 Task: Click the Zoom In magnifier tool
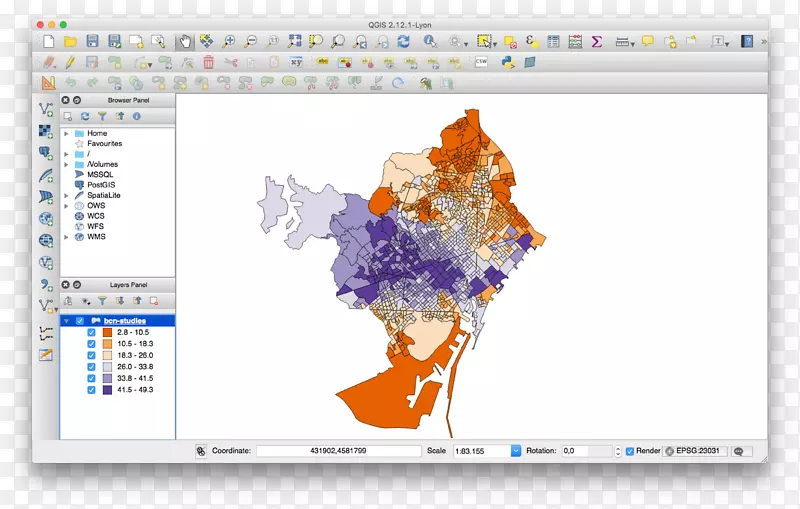coord(228,42)
